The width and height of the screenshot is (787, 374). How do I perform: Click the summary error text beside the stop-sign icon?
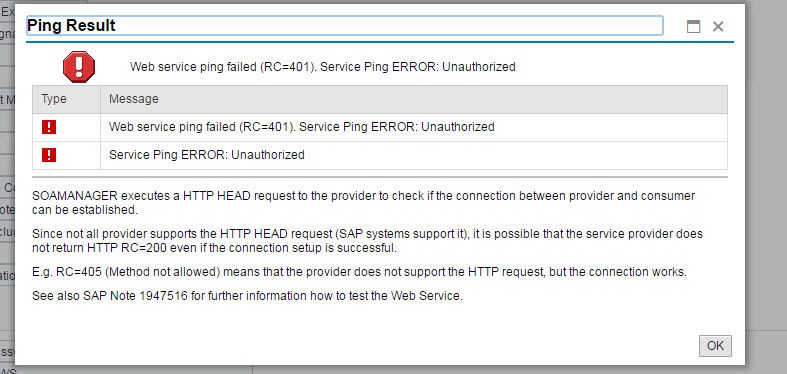(323, 67)
